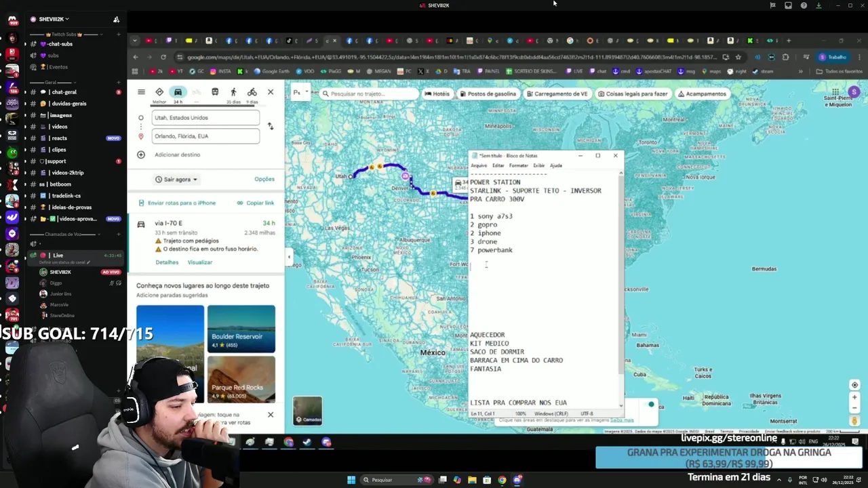Screen dimensions: 868x488
Task: Open the Google apps grid icon
Action: 835,92
